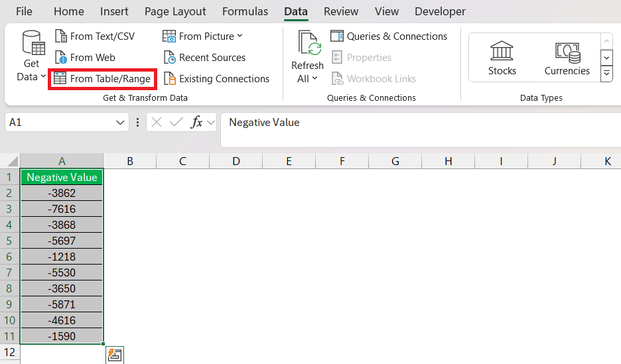Image resolution: width=621 pixels, height=364 pixels.
Task: Open Queries & Connections pane
Action: click(389, 36)
